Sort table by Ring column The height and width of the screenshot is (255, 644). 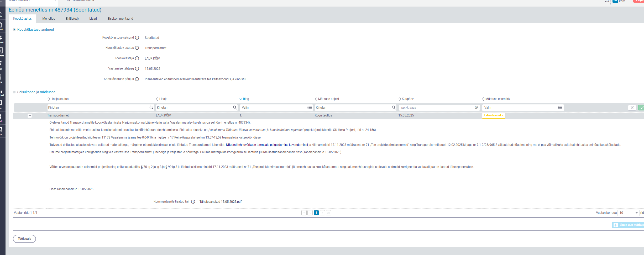pyautogui.click(x=244, y=99)
